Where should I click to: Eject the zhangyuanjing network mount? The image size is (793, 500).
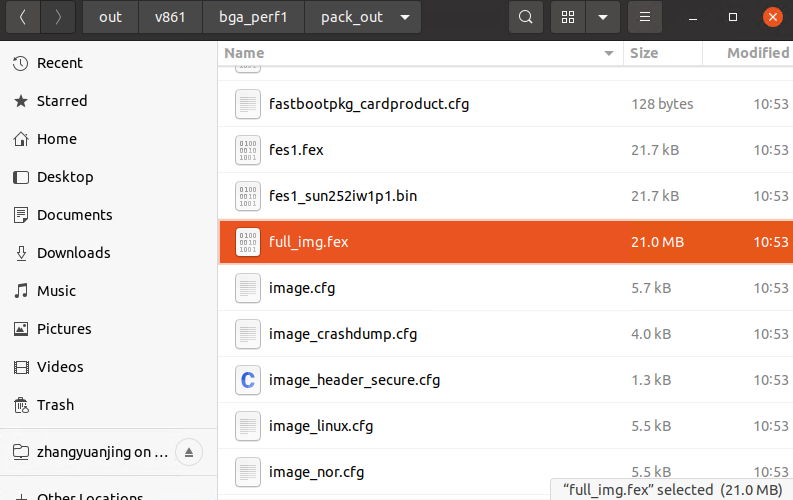click(189, 452)
